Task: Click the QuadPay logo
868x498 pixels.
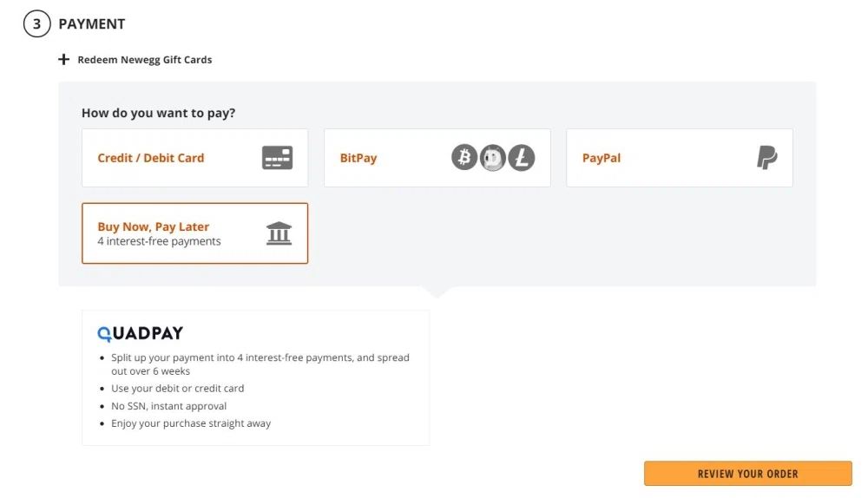Action: (140, 333)
